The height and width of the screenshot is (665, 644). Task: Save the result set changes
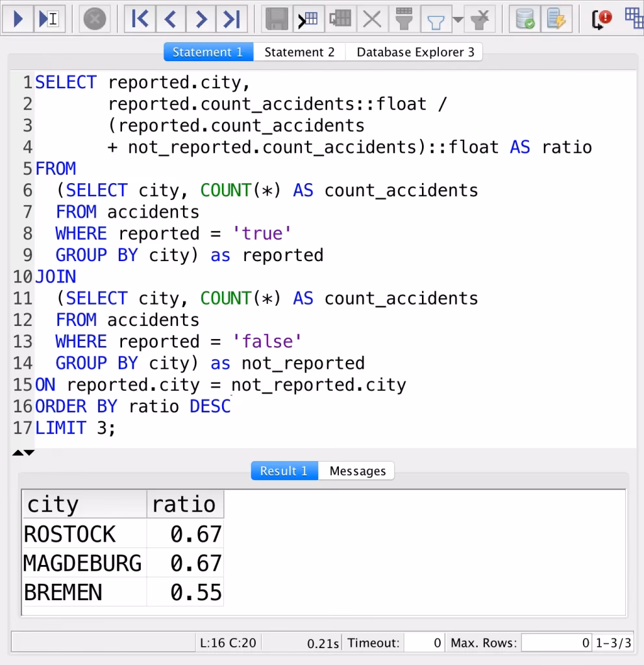(277, 19)
